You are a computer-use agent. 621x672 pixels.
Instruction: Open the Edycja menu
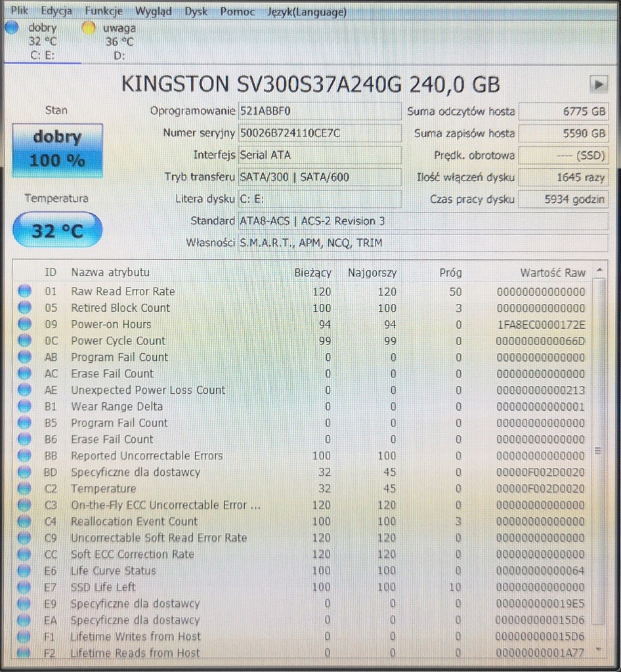[x=56, y=11]
